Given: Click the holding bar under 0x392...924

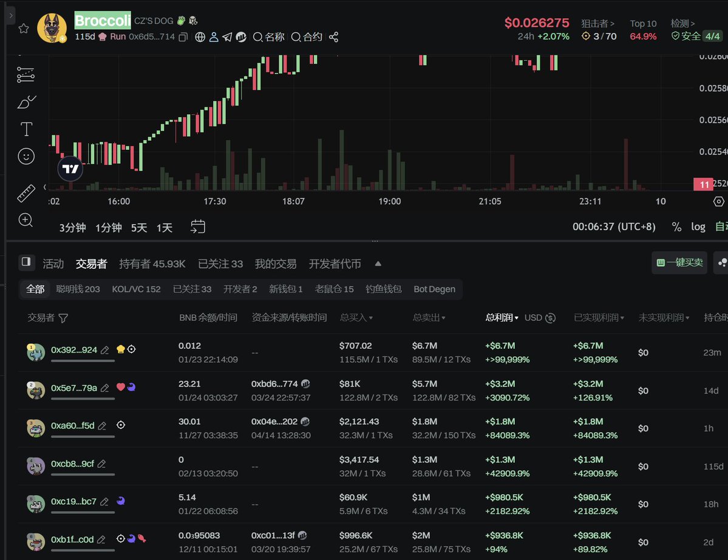Looking at the screenshot, I should click(83, 360).
